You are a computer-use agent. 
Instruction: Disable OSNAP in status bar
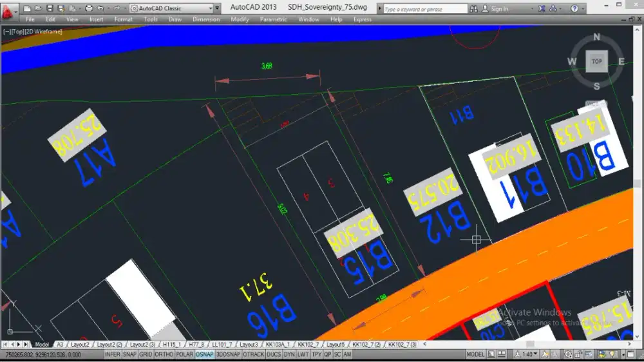[x=205, y=354]
